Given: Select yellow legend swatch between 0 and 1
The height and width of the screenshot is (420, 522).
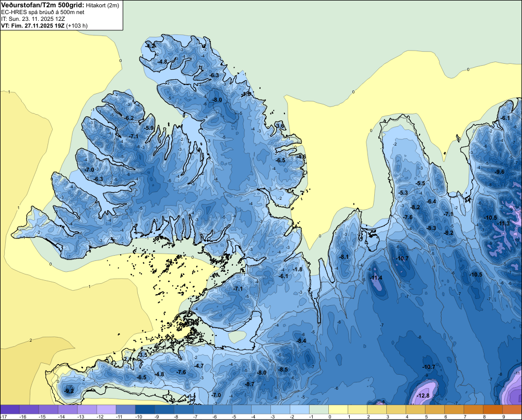Looking at the screenshot, I should click(x=338, y=409).
